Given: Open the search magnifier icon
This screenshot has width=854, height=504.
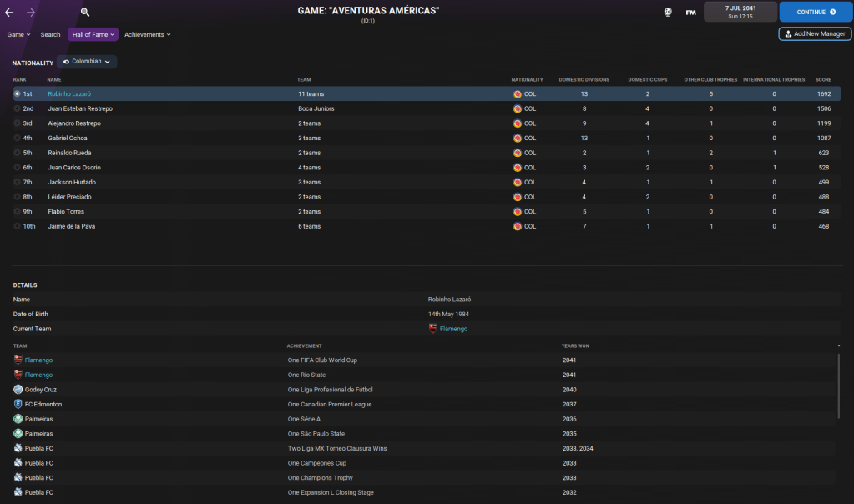Looking at the screenshot, I should click(85, 13).
